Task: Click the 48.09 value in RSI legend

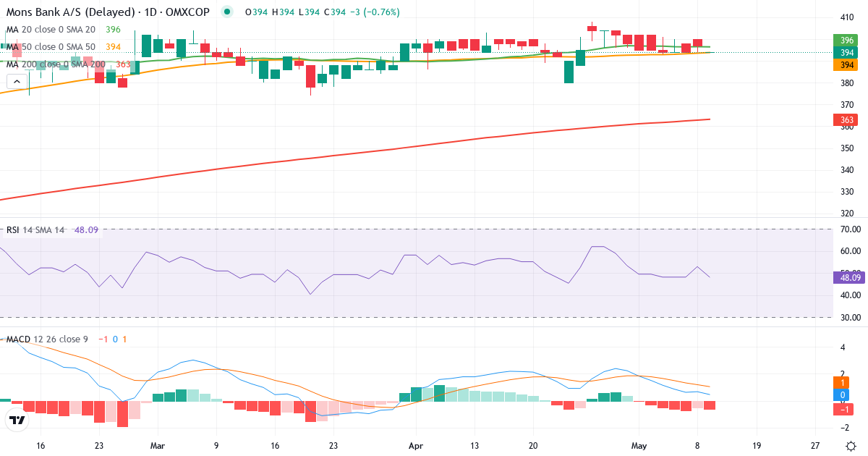Action: (86, 230)
